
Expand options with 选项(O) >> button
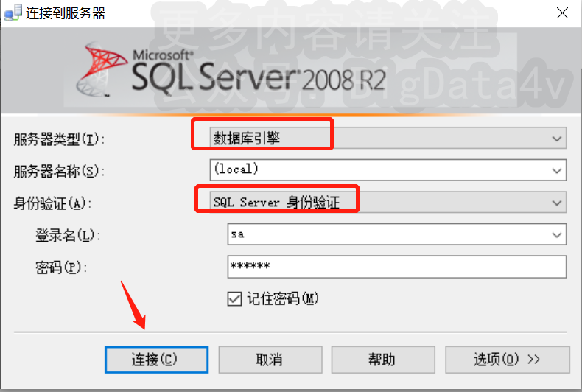coord(508,360)
